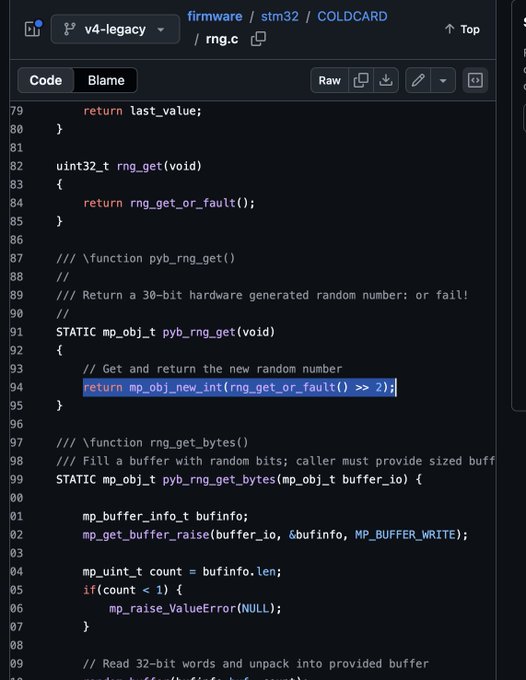This screenshot has height=680, width=526.
Task: Switch to the Blame tab
Action: (106, 80)
